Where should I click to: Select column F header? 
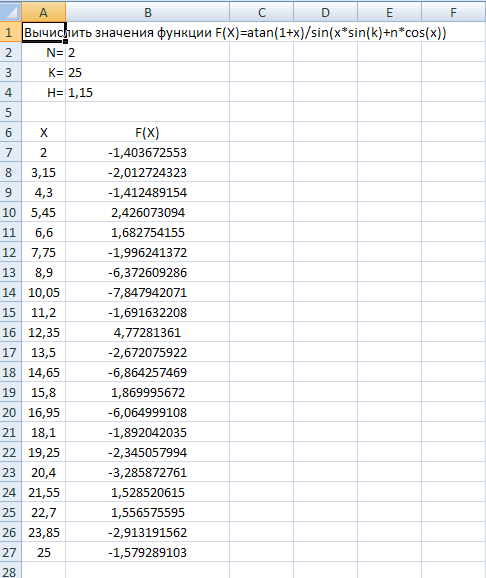(x=454, y=13)
